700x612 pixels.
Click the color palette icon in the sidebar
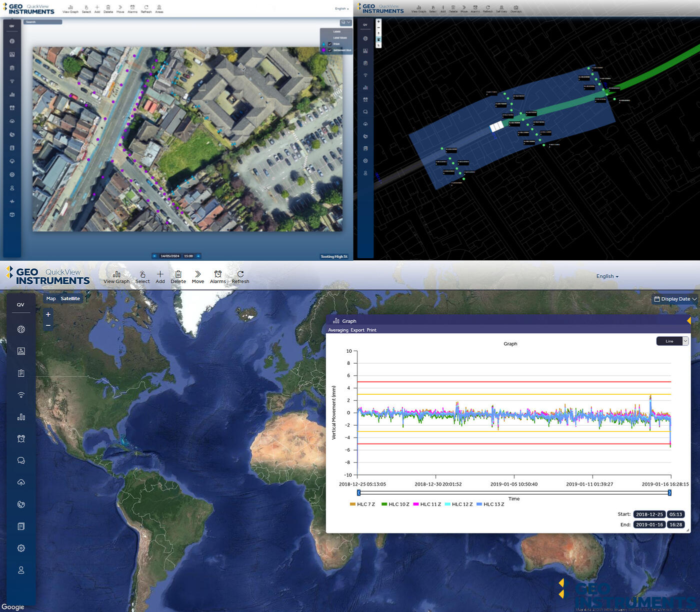[20, 504]
